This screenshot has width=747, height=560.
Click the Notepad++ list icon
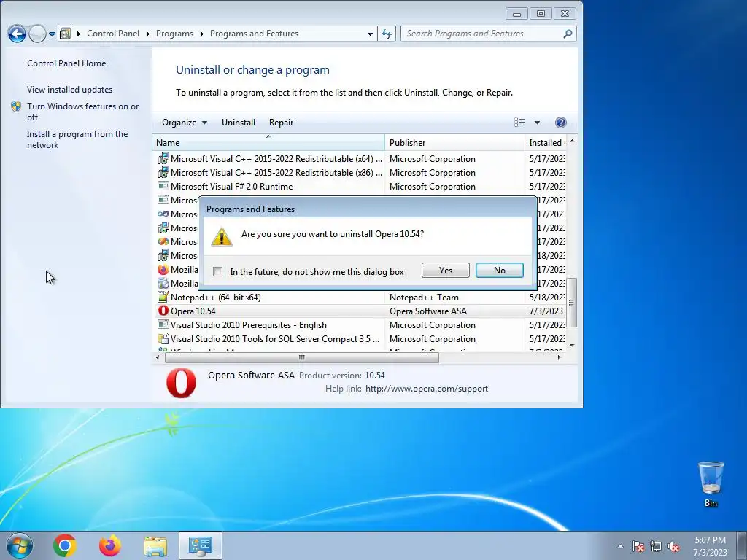click(x=163, y=297)
